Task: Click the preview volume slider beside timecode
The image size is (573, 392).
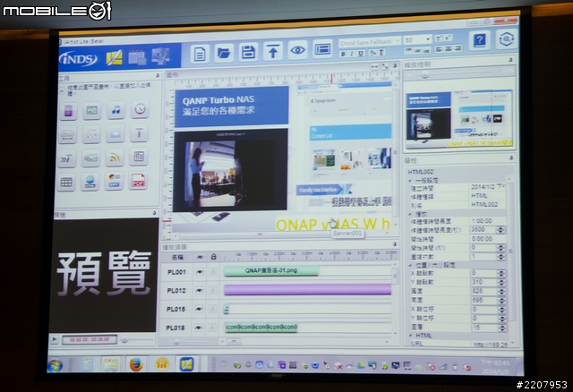Action: [x=124, y=339]
